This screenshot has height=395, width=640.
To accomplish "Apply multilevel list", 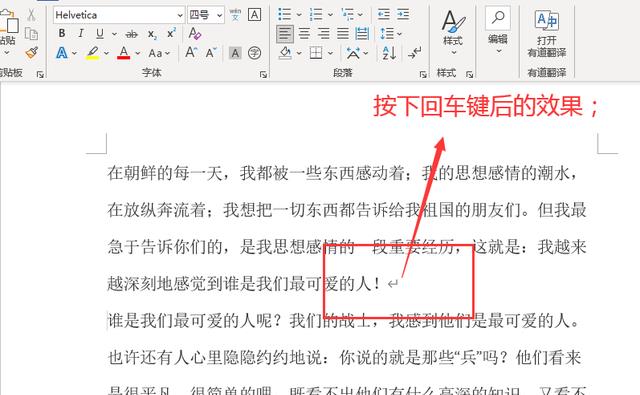I will pyautogui.click(x=348, y=15).
